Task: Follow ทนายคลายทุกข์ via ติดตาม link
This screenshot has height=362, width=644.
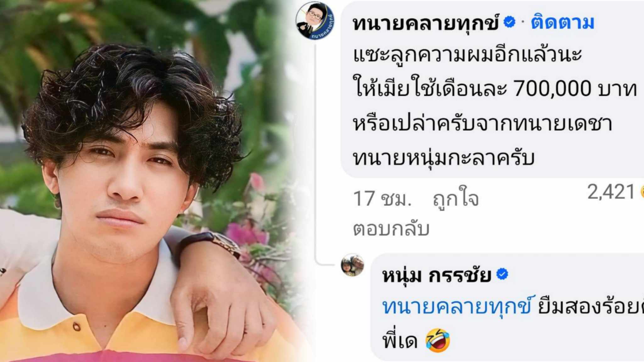Action: [x=563, y=23]
